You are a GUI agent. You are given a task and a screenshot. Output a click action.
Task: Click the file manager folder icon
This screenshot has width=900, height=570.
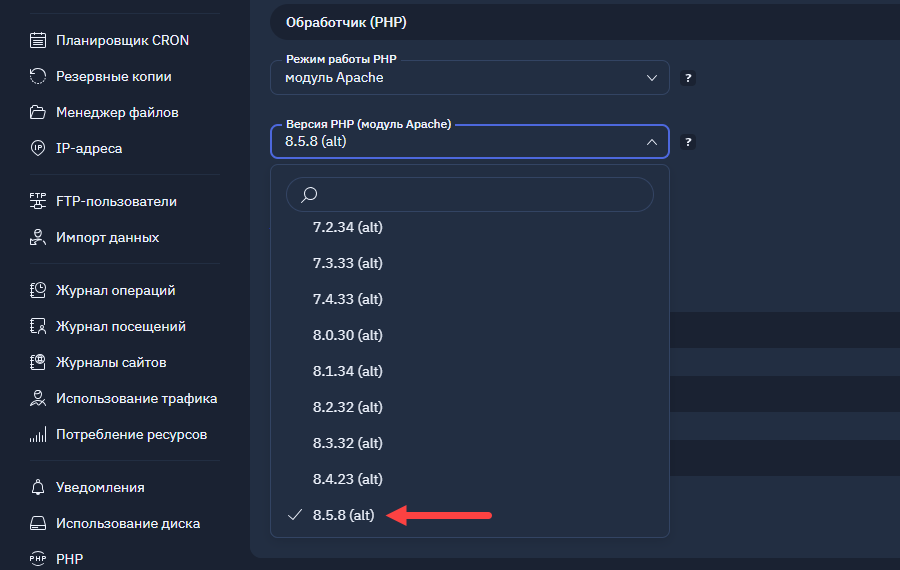[38, 113]
